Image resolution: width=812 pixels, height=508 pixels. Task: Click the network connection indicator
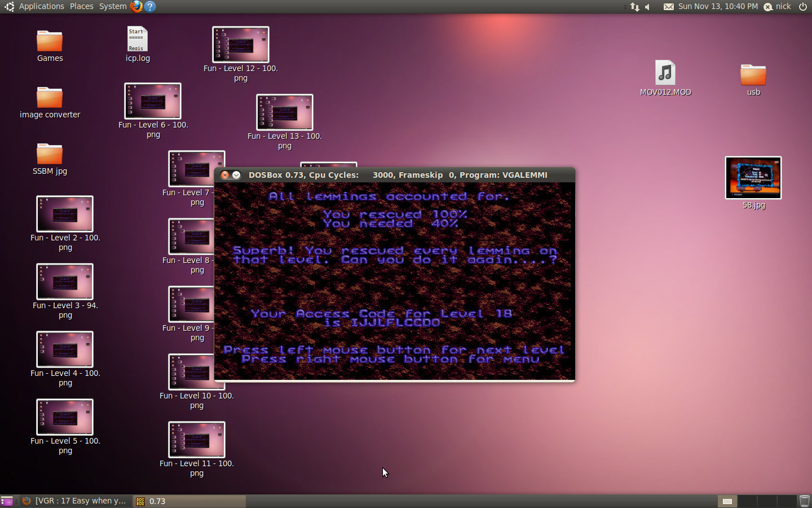click(635, 7)
